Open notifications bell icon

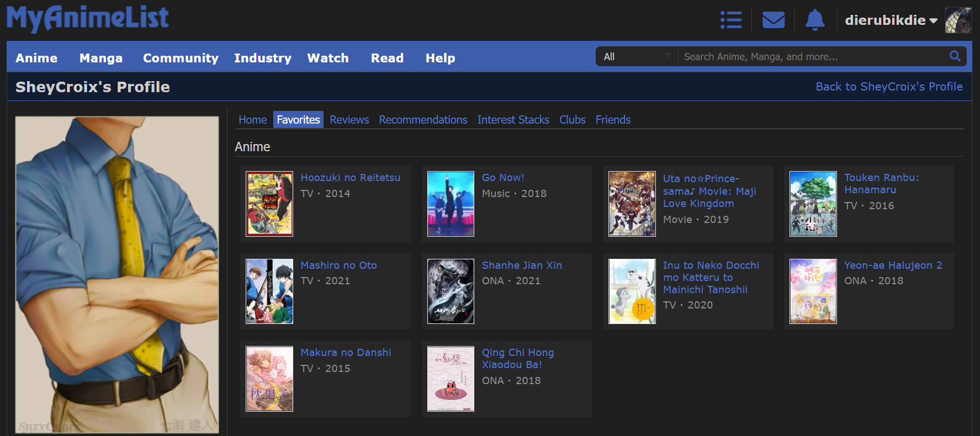tap(815, 20)
